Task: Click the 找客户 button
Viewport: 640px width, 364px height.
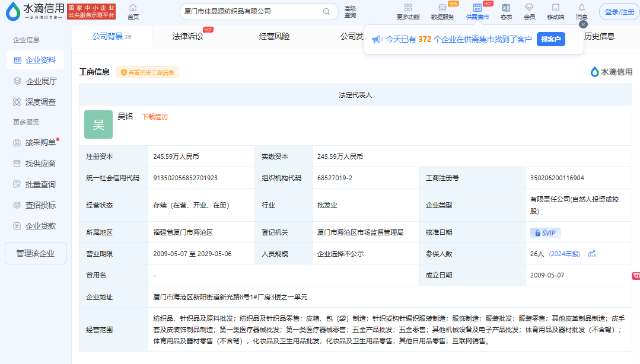Action: tap(550, 39)
